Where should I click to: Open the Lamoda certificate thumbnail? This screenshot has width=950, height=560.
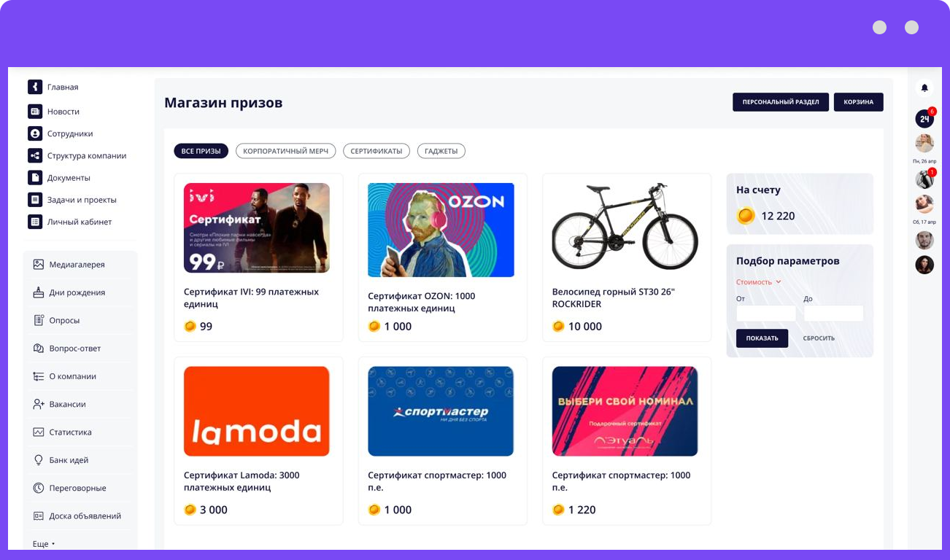257,411
